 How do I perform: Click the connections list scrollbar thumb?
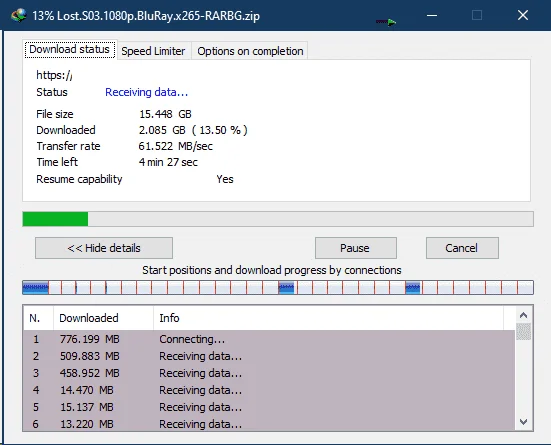pyautogui.click(x=524, y=331)
